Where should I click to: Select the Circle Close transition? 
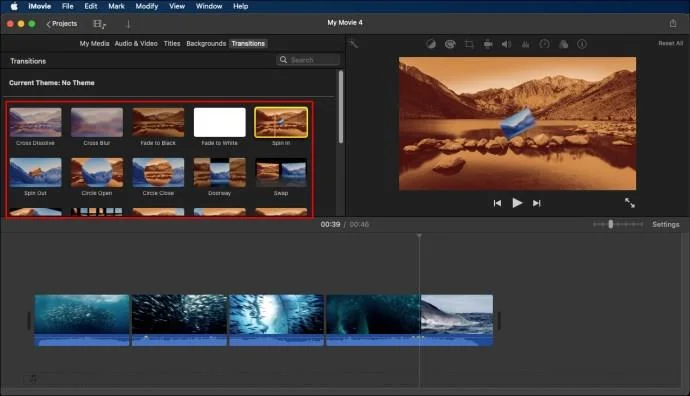point(158,172)
